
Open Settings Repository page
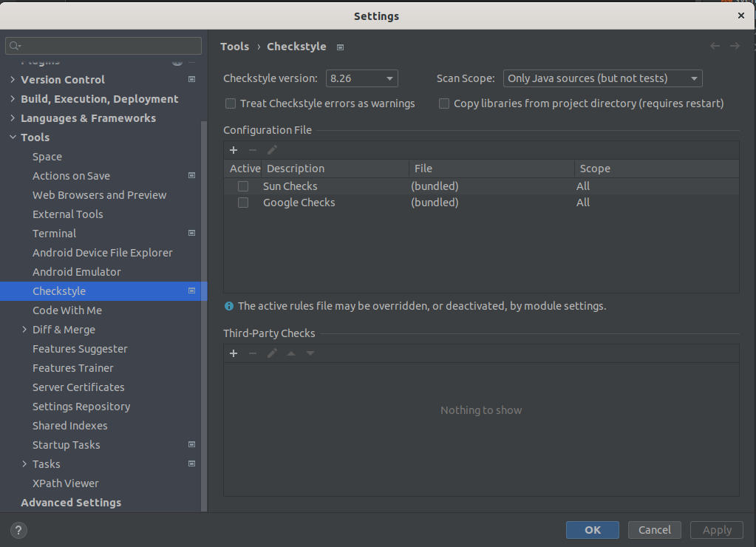coord(81,407)
